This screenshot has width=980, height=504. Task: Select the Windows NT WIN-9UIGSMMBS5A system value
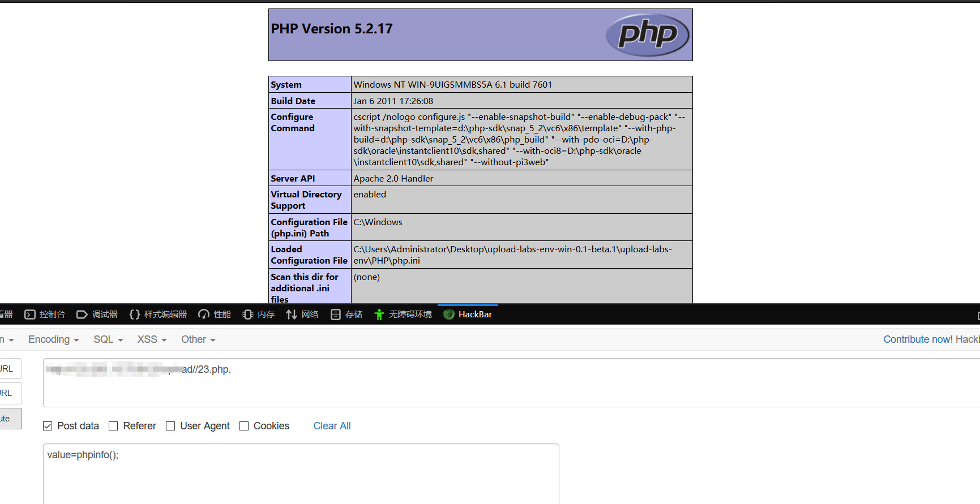(x=453, y=85)
